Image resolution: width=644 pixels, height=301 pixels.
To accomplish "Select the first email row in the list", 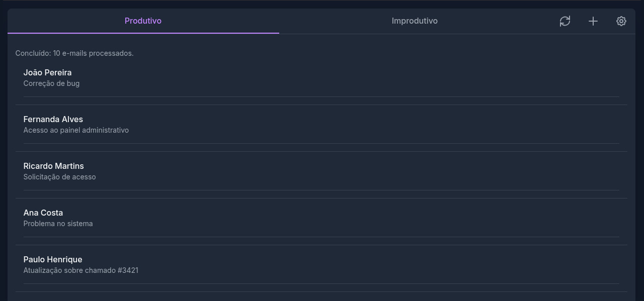I will pos(321,78).
